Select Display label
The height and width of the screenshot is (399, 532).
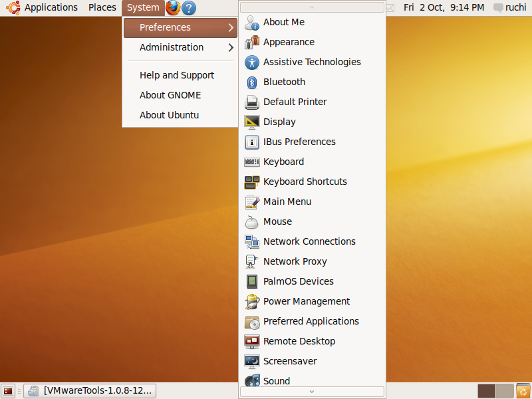click(x=279, y=122)
